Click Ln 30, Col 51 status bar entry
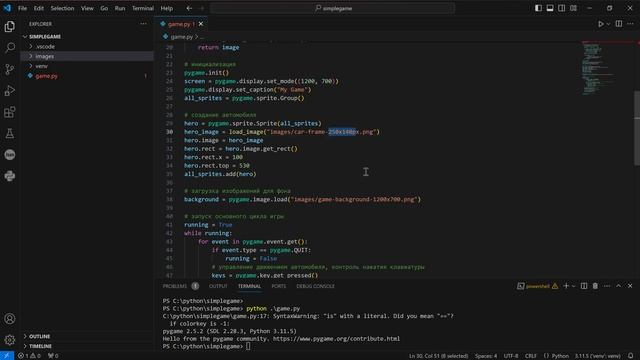This screenshot has width=640, height=360. click(438, 356)
